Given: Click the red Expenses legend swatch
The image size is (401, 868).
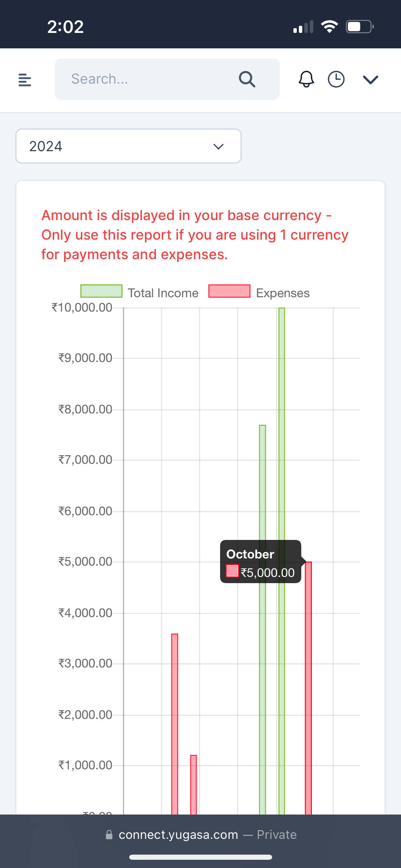Looking at the screenshot, I should pos(229,291).
